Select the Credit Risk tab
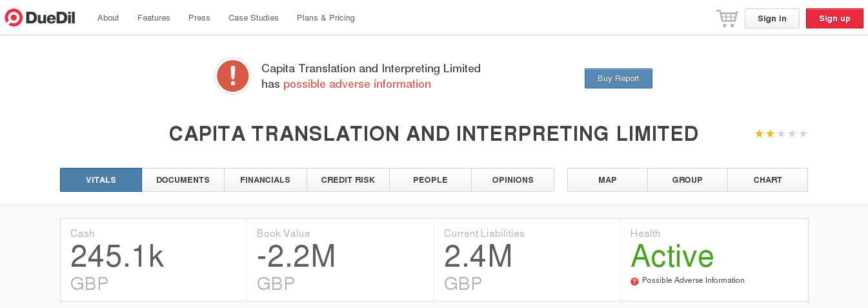This screenshot has height=308, width=868. tap(348, 180)
